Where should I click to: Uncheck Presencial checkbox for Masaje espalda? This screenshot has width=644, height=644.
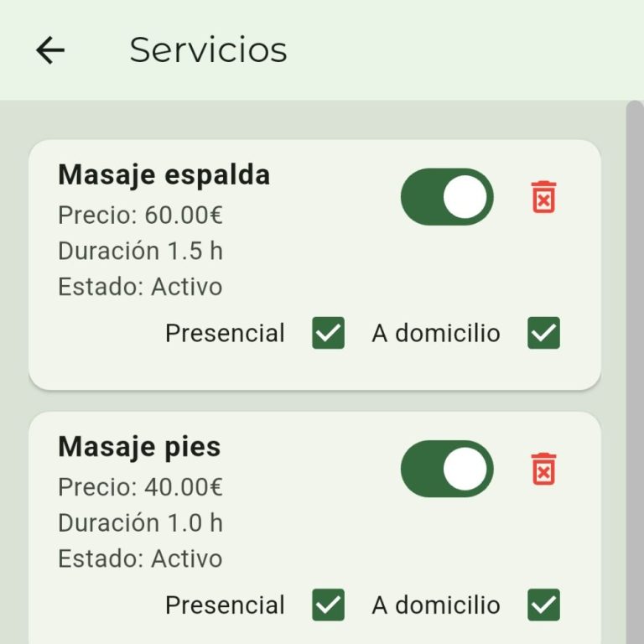click(328, 334)
